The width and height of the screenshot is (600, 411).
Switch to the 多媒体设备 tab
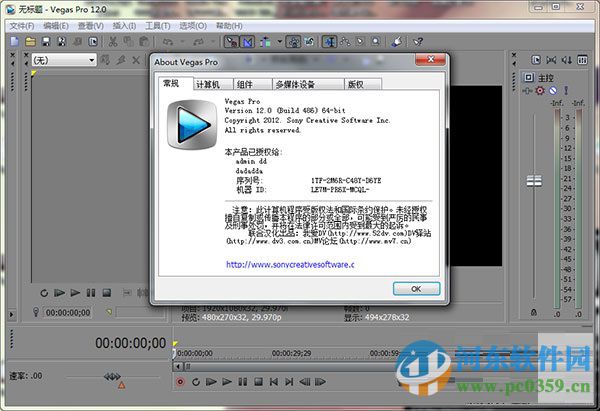coord(308,85)
